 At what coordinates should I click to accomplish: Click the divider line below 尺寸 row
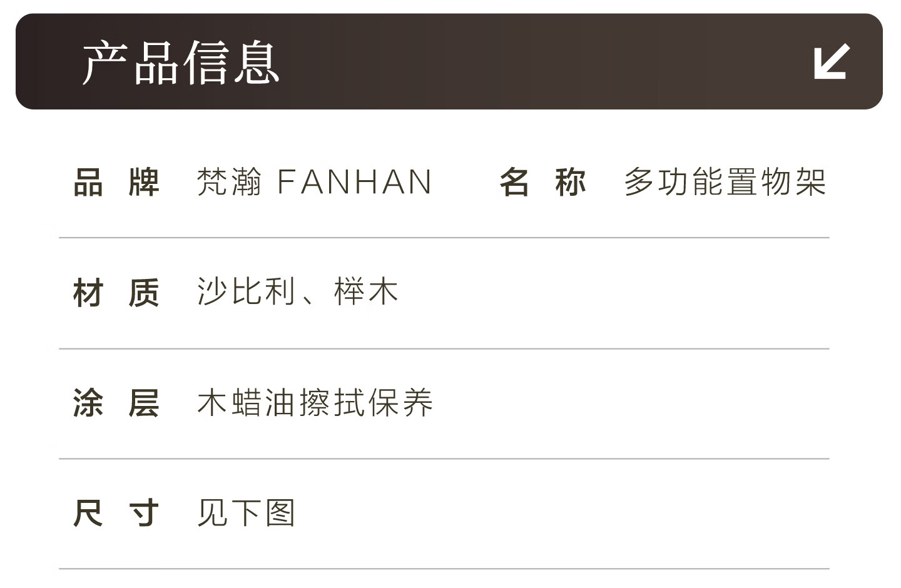(x=444, y=569)
